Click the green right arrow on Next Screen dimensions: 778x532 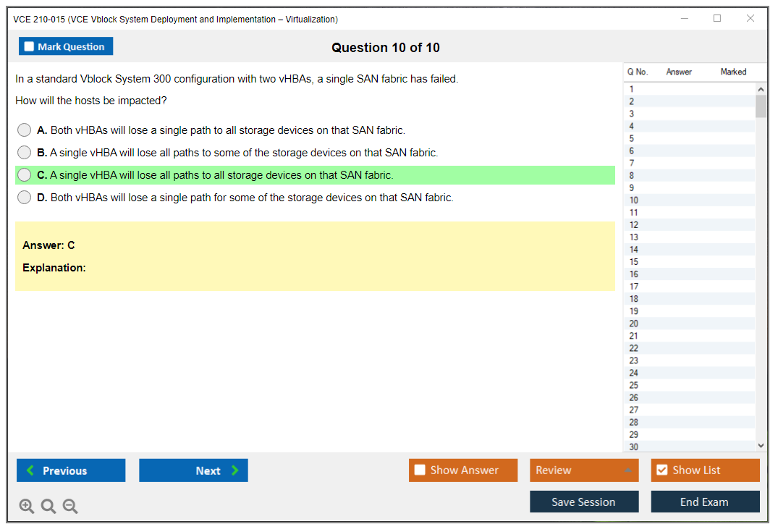pos(234,470)
